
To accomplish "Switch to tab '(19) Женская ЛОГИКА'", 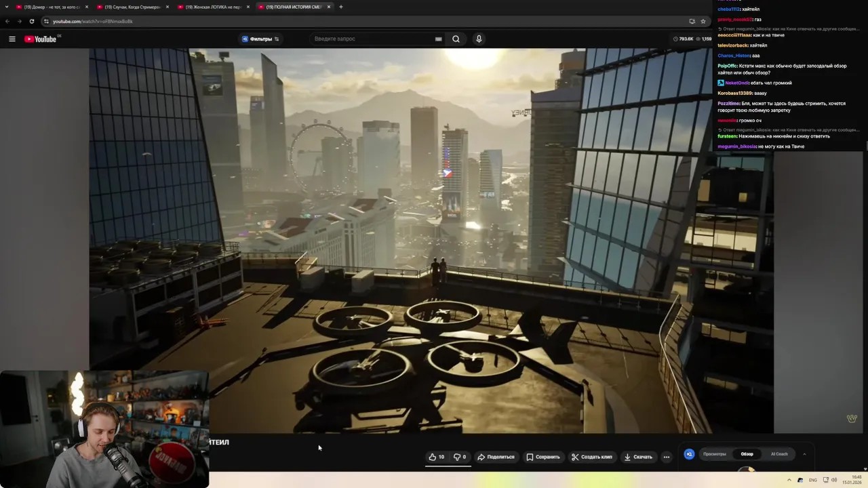I will pyautogui.click(x=213, y=7).
